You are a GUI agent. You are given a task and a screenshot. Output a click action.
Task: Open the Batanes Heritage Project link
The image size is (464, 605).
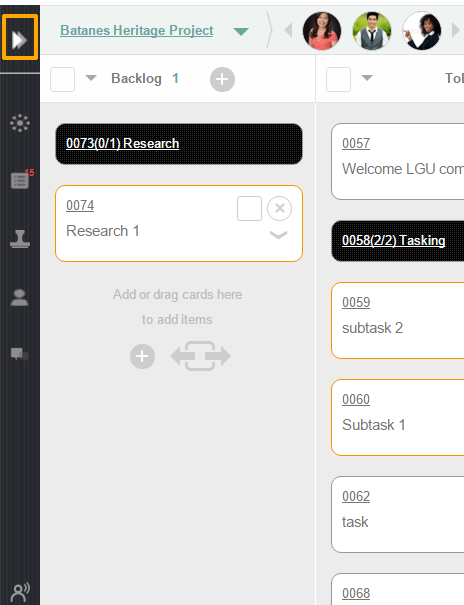[x=137, y=30]
